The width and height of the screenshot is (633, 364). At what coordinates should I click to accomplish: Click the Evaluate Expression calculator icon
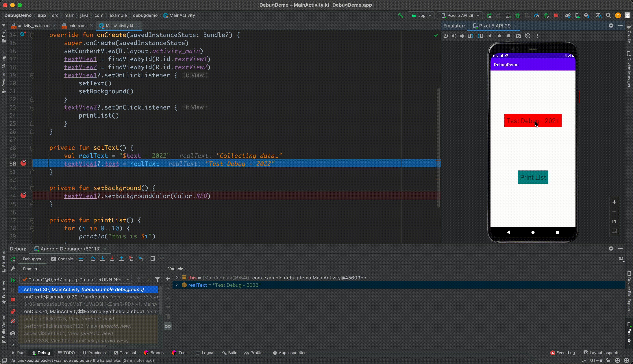(153, 259)
